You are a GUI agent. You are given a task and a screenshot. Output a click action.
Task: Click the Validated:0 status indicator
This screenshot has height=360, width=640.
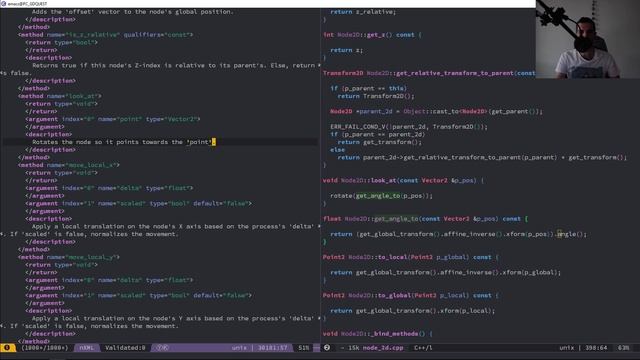[x=125, y=348]
